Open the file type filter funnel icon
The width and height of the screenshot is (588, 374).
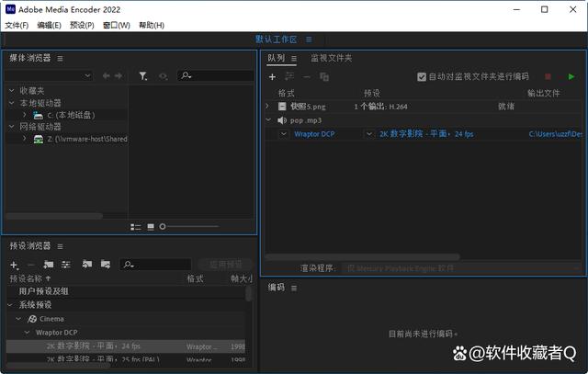143,76
